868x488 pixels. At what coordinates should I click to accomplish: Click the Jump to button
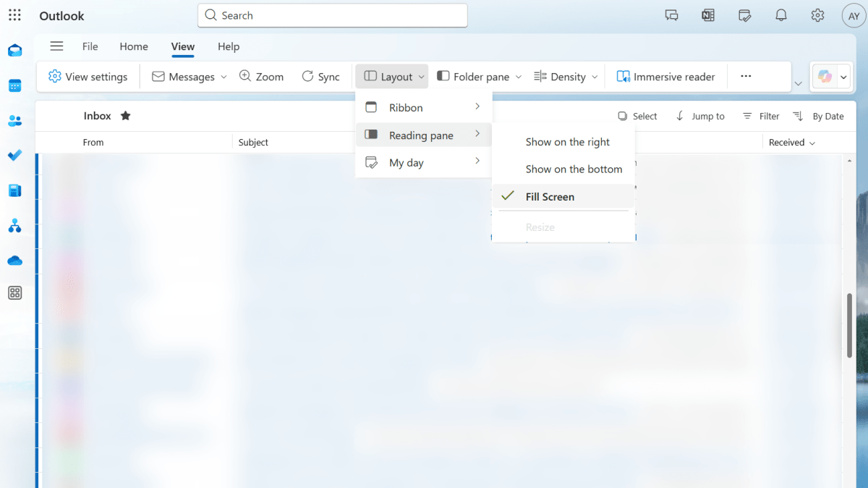point(700,116)
